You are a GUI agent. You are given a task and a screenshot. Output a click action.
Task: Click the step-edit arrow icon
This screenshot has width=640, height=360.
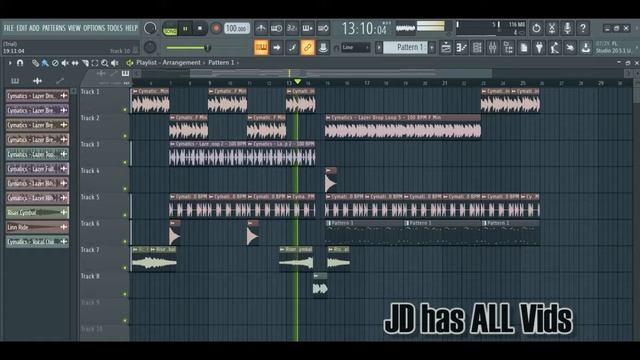click(277, 47)
